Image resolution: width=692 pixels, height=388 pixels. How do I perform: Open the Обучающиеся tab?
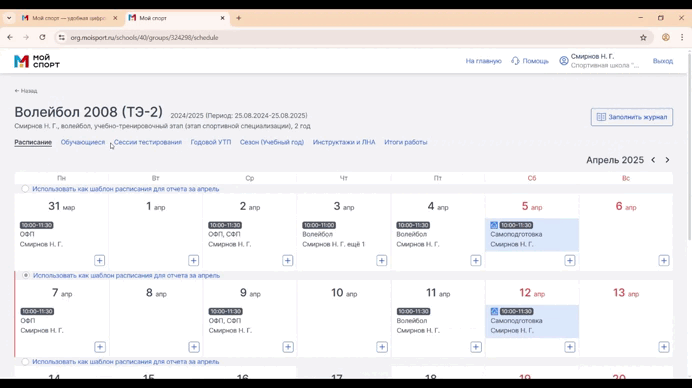tap(83, 142)
